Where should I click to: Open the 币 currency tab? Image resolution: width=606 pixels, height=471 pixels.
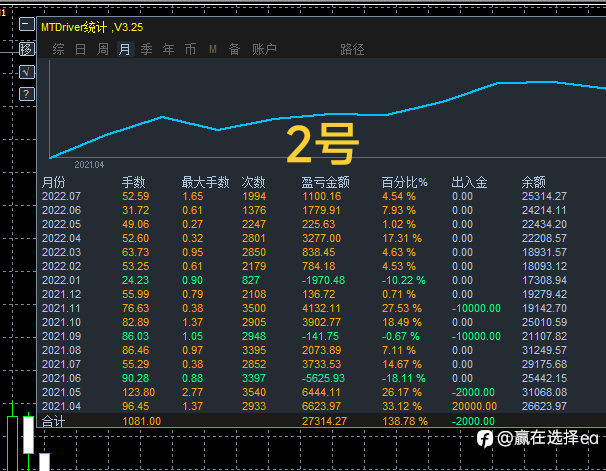click(190, 49)
